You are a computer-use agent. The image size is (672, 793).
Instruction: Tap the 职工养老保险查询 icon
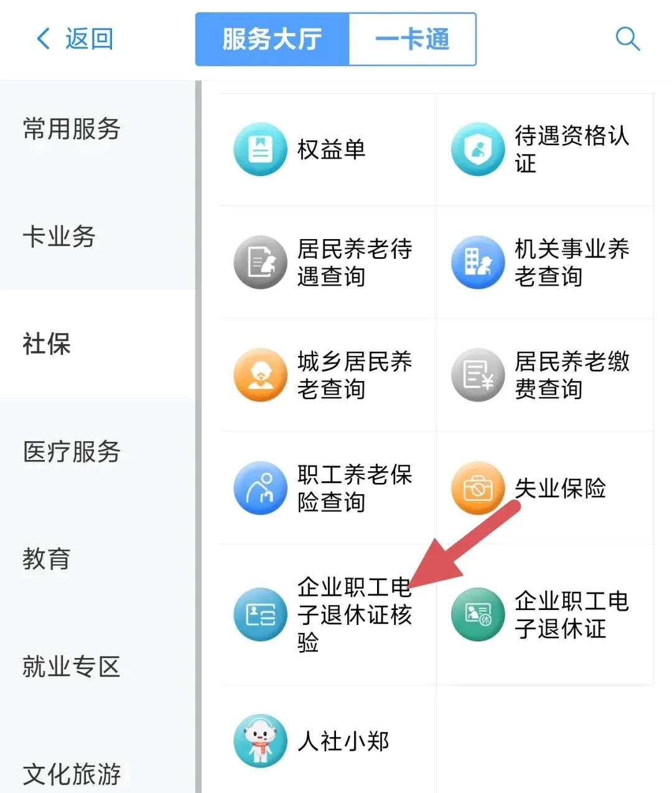coord(260,488)
